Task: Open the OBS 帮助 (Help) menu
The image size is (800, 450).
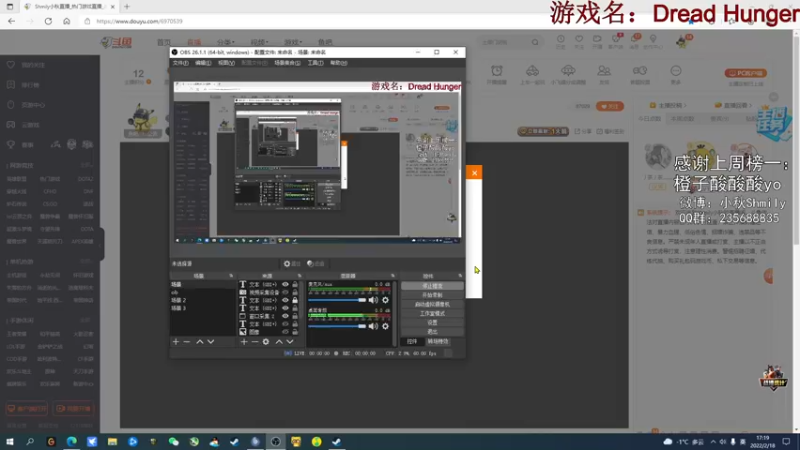Action: [x=338, y=63]
